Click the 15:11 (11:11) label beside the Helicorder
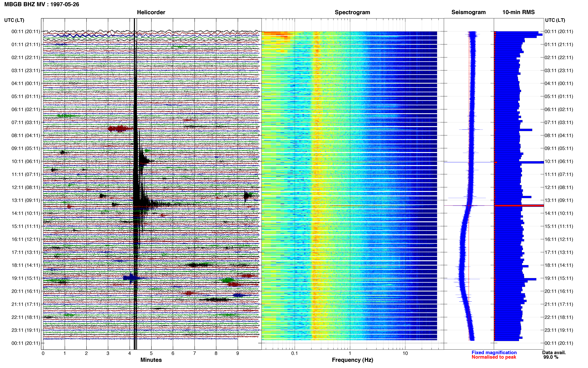Viewport: 588px width, 368px height. coord(26,226)
